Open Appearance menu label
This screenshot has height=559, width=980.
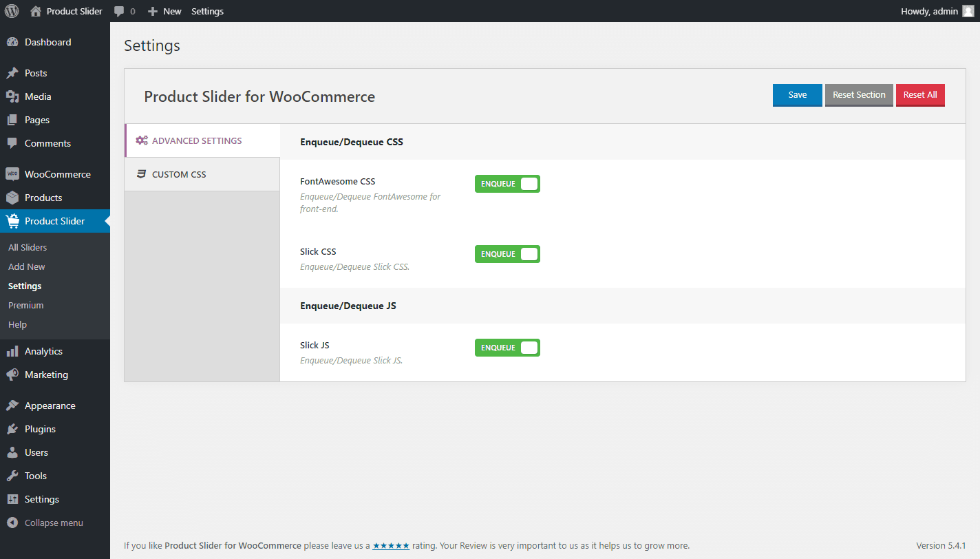50,405
